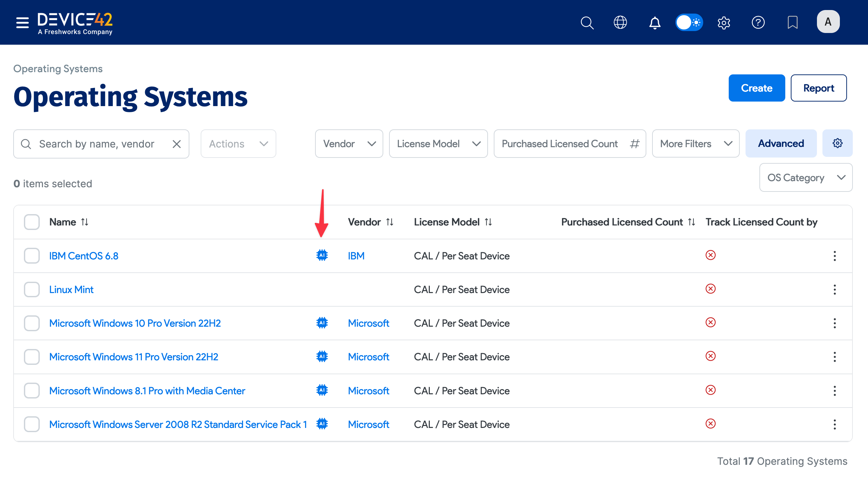Expand the OS Category dropdown
Screen dimensions: 868x491
(806, 177)
